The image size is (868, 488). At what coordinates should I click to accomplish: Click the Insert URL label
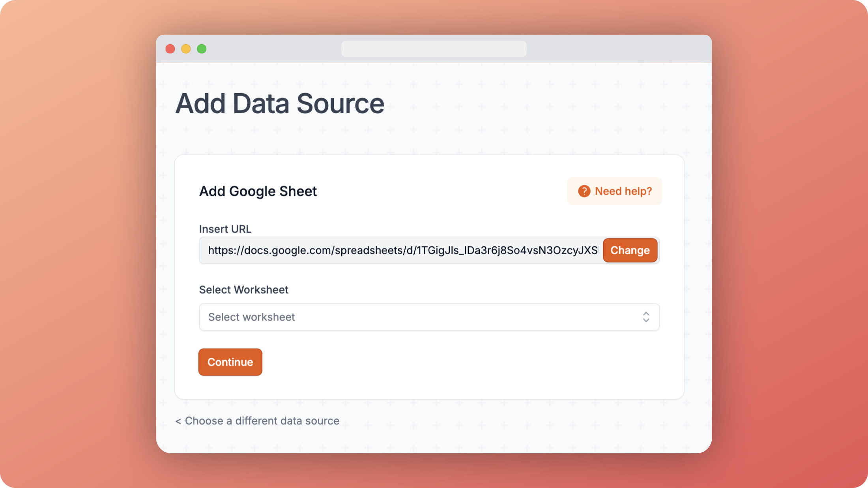(x=225, y=229)
